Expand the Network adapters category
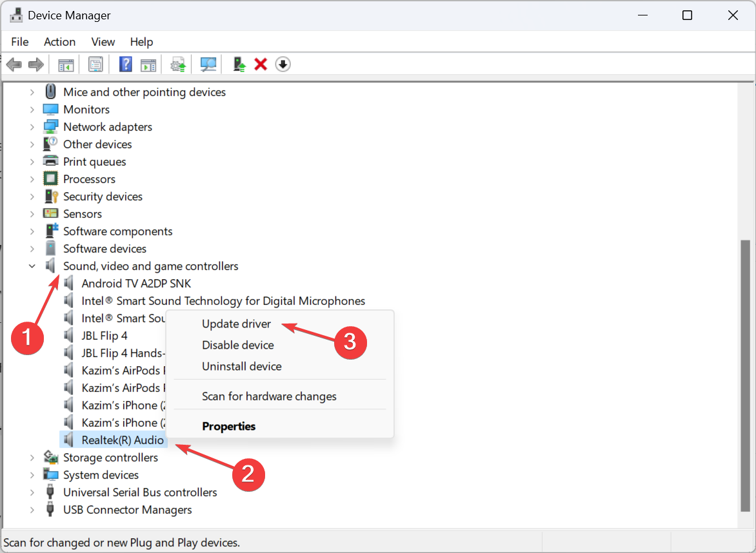Viewport: 756px width, 553px height. pos(32,127)
